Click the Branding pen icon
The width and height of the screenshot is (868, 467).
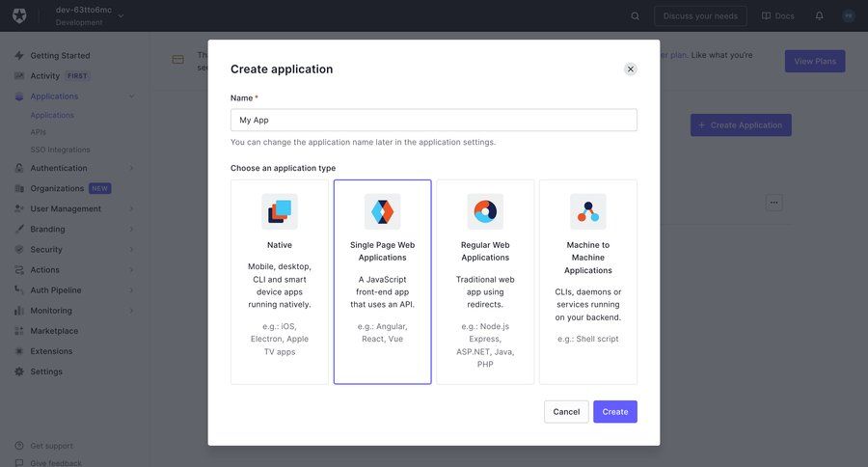pyautogui.click(x=19, y=229)
